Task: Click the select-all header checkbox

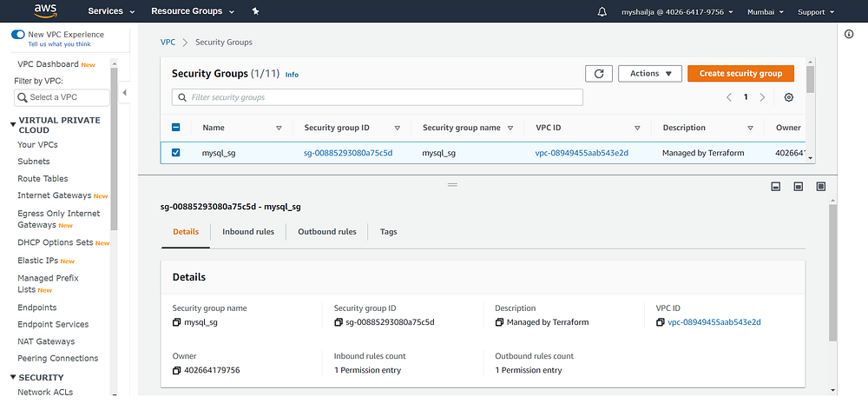Action: coord(176,128)
